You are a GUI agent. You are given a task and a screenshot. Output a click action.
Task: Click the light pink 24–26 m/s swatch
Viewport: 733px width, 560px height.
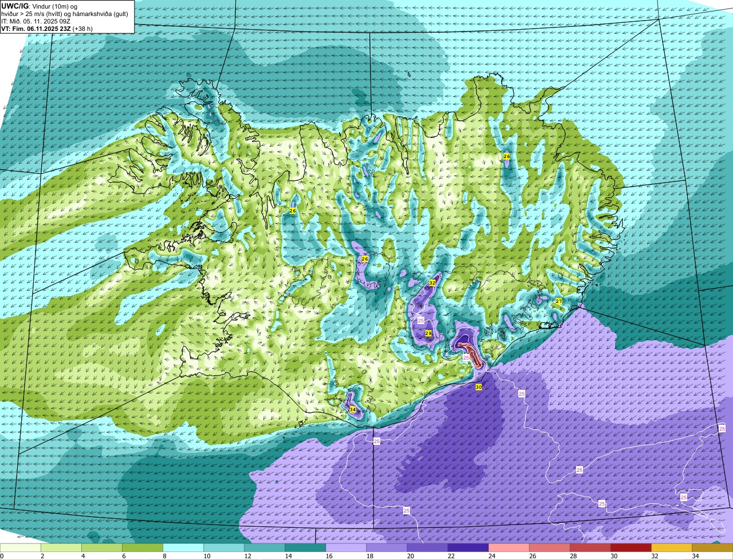click(x=509, y=548)
